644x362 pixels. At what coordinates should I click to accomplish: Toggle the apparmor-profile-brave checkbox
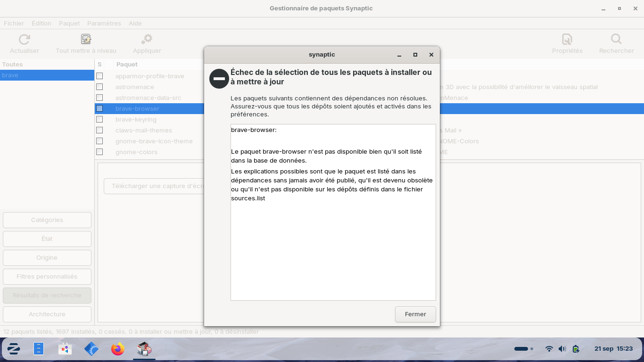[99, 76]
